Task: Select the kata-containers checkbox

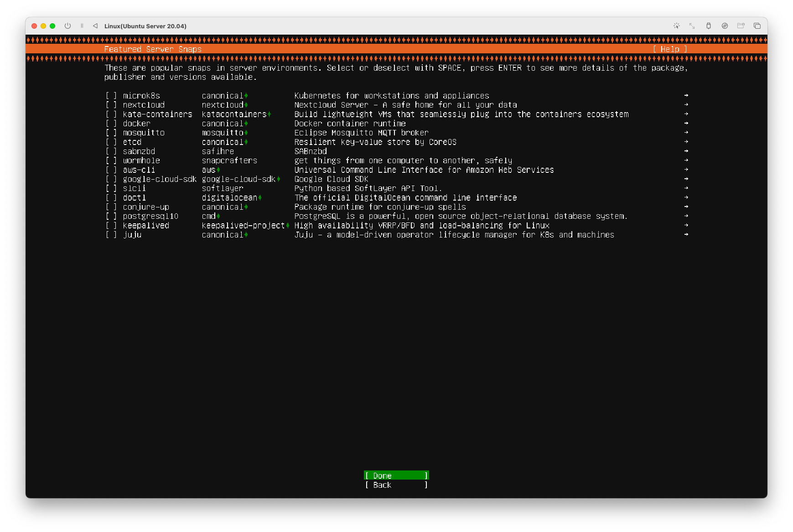Action: (111, 114)
